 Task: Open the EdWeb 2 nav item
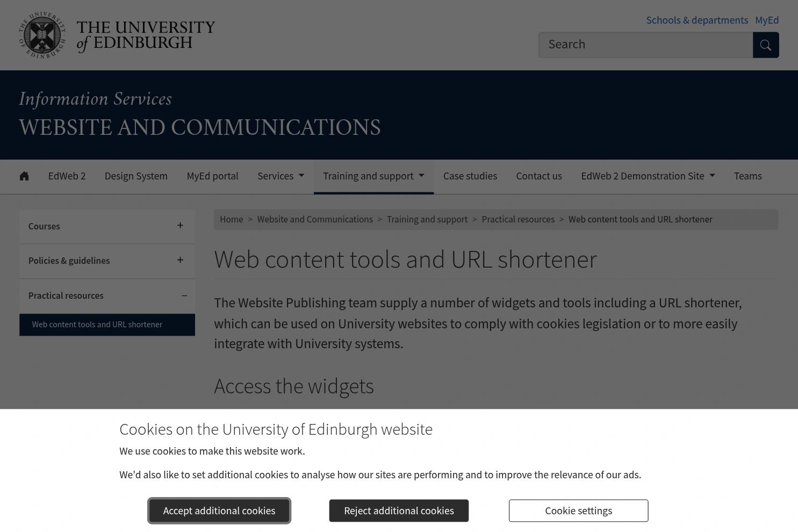(67, 176)
